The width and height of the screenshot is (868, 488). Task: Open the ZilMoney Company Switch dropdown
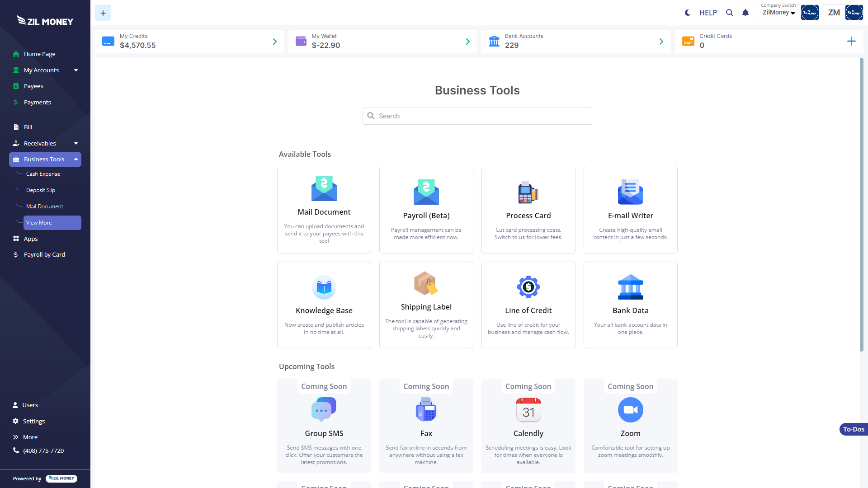[778, 13]
